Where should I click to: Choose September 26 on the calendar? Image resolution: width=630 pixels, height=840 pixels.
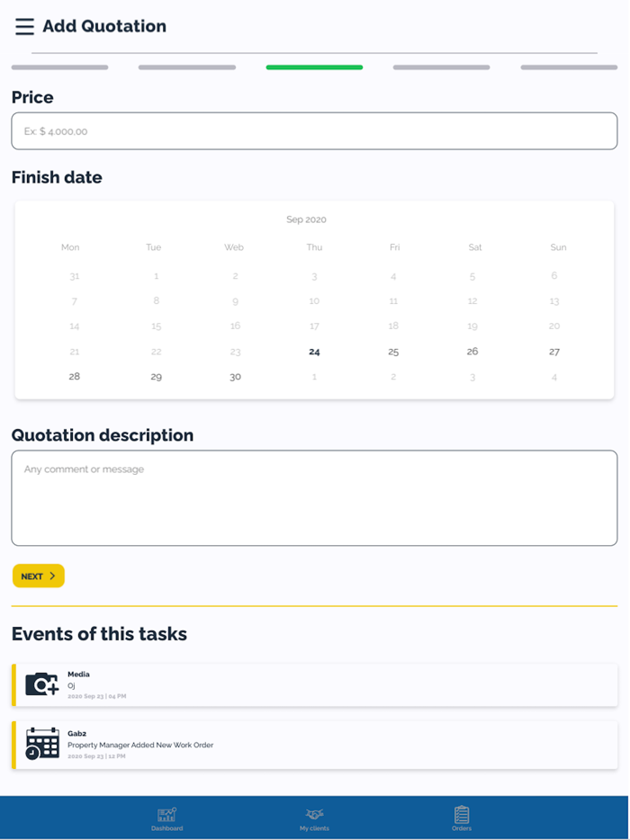pyautogui.click(x=472, y=352)
